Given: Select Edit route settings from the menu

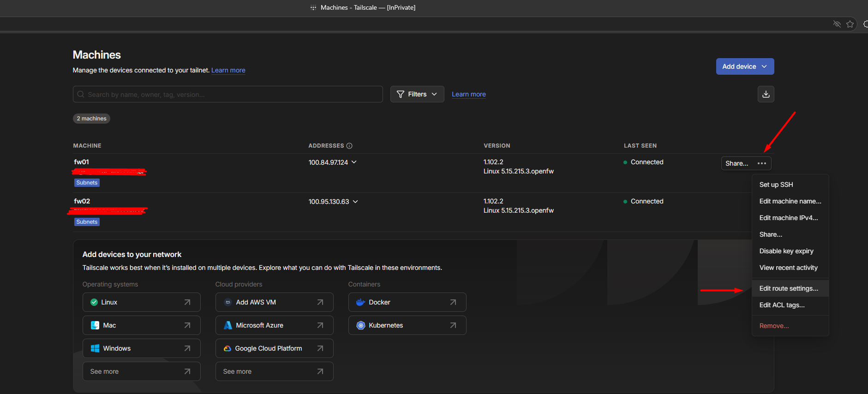Looking at the screenshot, I should [x=790, y=288].
